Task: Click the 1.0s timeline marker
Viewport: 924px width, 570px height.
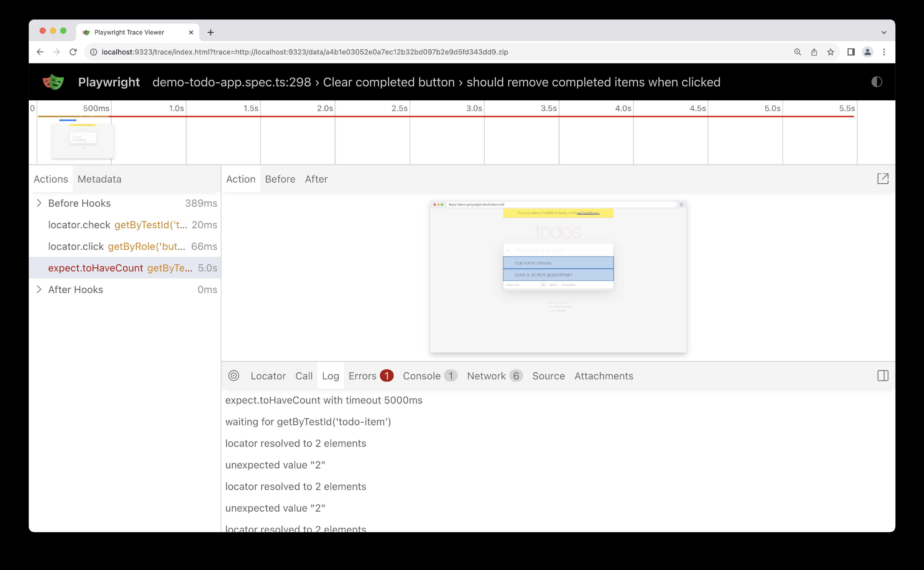Action: click(x=176, y=109)
